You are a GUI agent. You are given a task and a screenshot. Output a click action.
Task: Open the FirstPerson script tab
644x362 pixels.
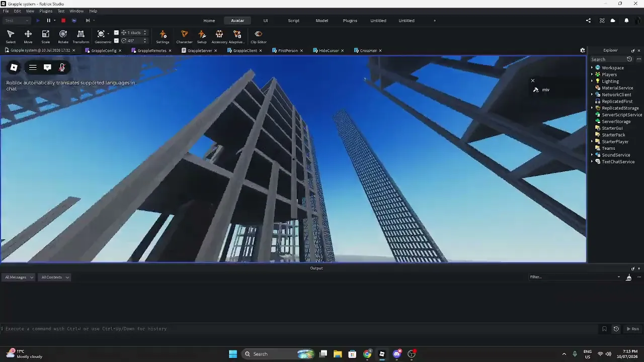[x=288, y=51]
